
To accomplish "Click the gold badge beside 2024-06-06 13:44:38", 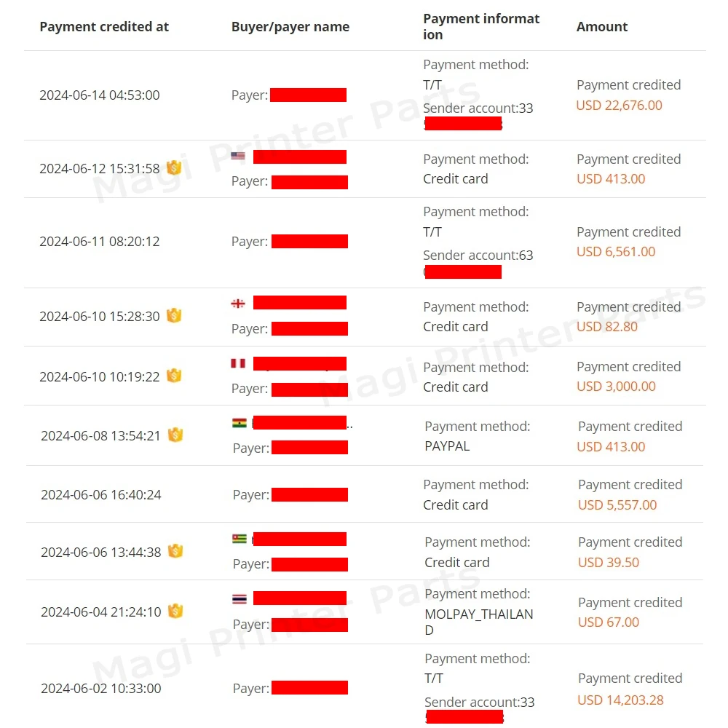I will pos(175,552).
